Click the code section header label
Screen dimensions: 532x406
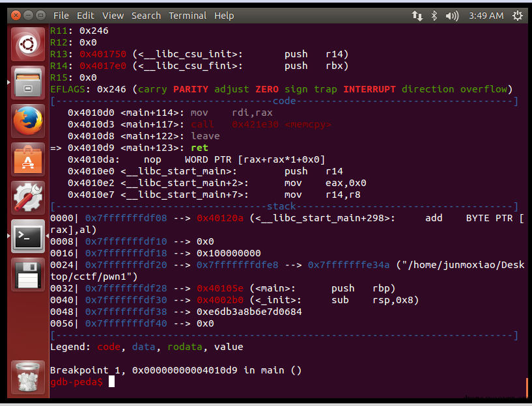(285, 101)
